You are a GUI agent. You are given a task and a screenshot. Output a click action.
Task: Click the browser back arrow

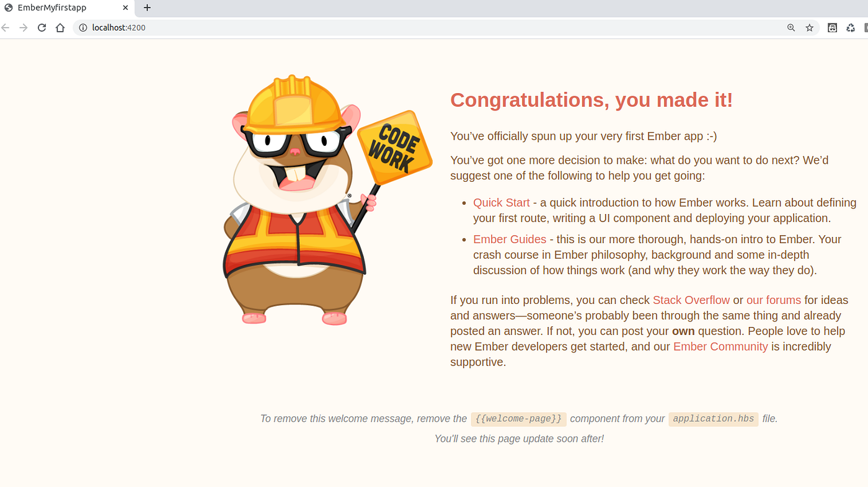pos(5,28)
